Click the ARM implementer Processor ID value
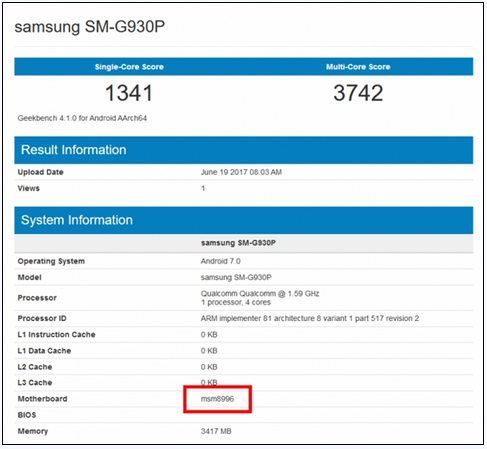The image size is (487, 449). tap(310, 318)
